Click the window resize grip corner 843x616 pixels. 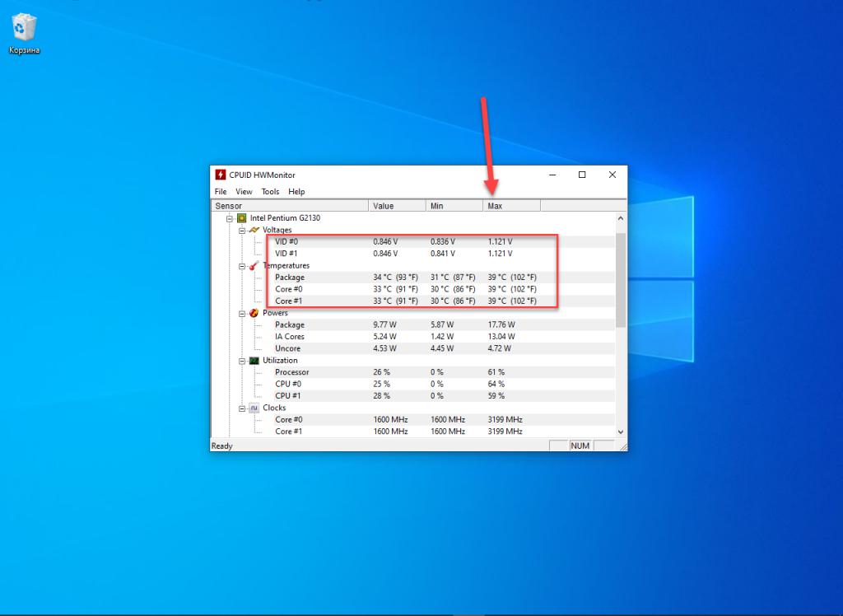pyautogui.click(x=623, y=447)
